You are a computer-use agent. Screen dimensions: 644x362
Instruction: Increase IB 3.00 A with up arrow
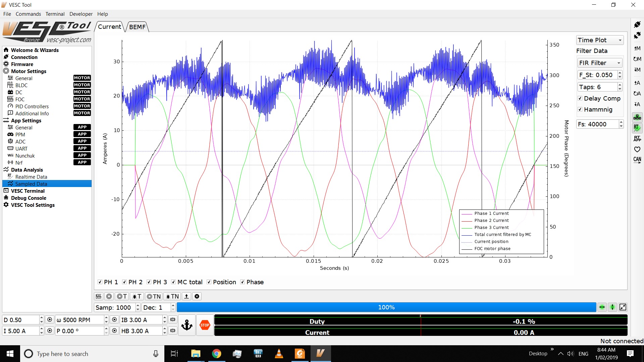(165, 318)
